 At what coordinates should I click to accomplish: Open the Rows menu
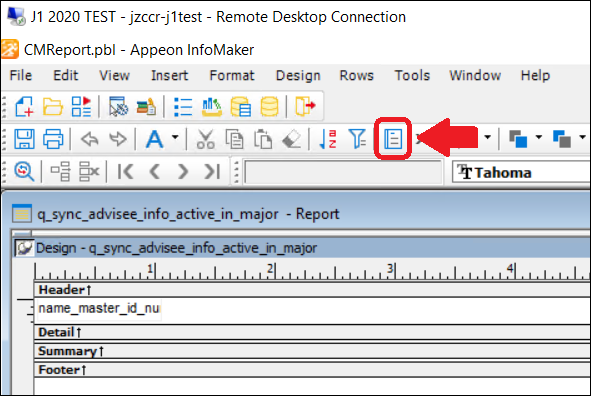[x=357, y=75]
